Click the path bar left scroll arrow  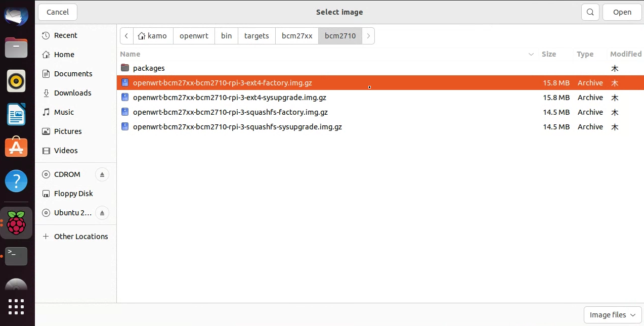[126, 36]
